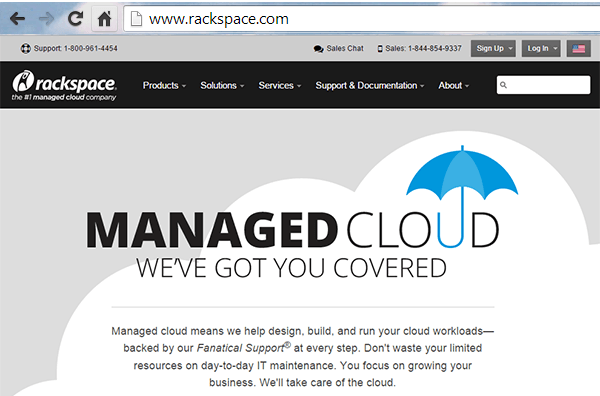600x396 pixels.
Task: Open the Solutions menu
Action: (222, 85)
